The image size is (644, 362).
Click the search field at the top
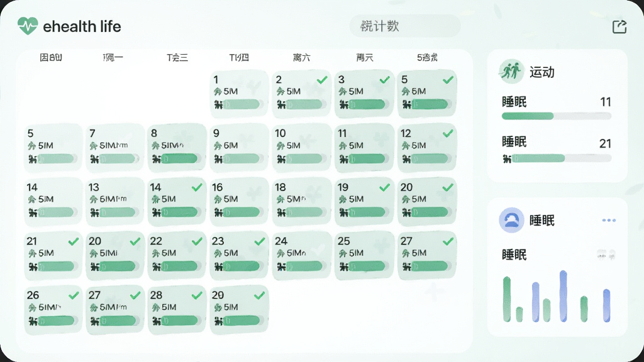[x=404, y=26]
